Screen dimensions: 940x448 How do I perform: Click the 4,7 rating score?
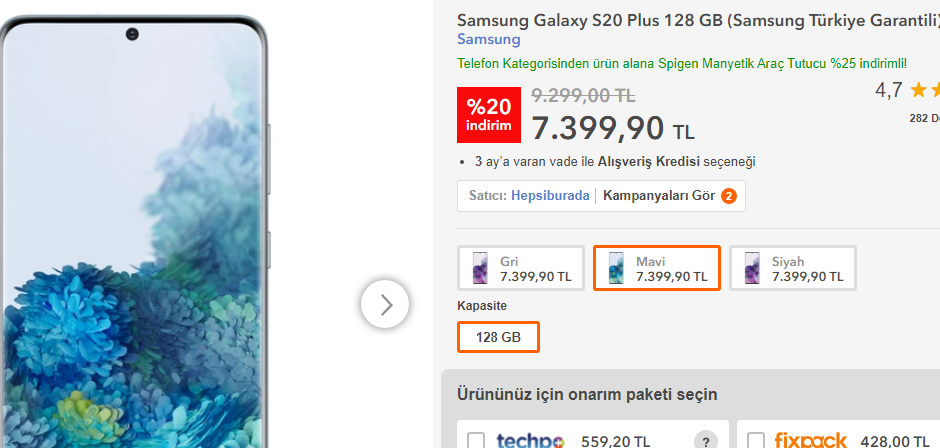(889, 90)
